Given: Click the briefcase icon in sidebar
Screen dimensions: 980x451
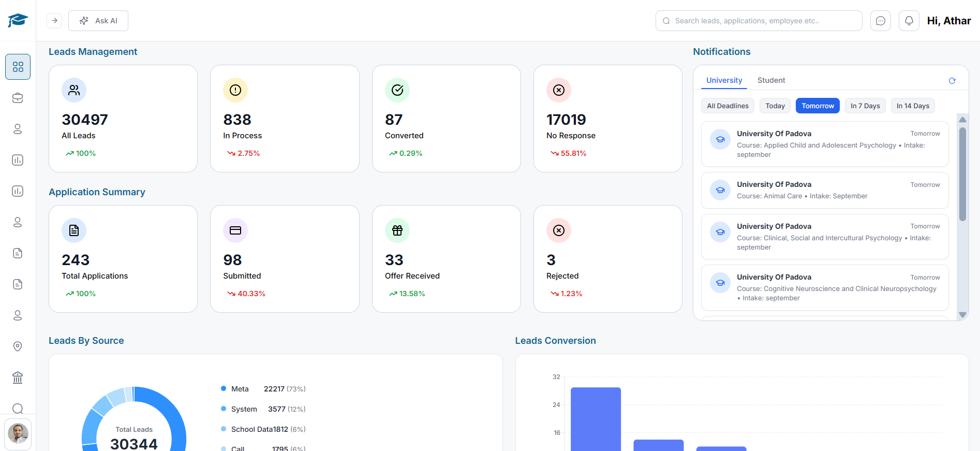Looking at the screenshot, I should click(x=18, y=98).
